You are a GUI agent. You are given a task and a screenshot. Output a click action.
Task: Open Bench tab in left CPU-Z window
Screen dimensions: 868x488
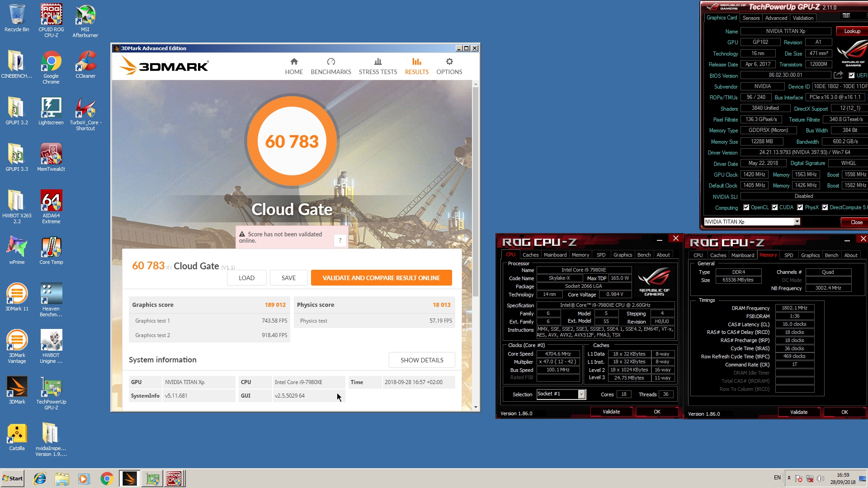pos(644,255)
